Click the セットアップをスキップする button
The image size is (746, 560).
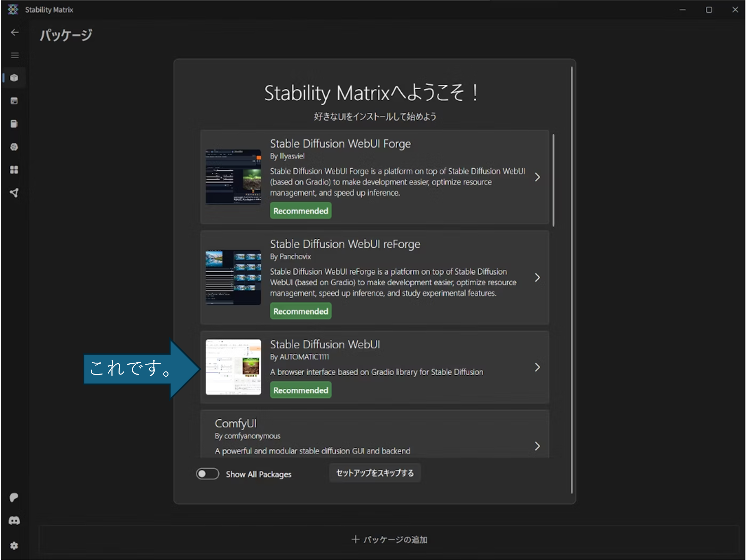[375, 473]
